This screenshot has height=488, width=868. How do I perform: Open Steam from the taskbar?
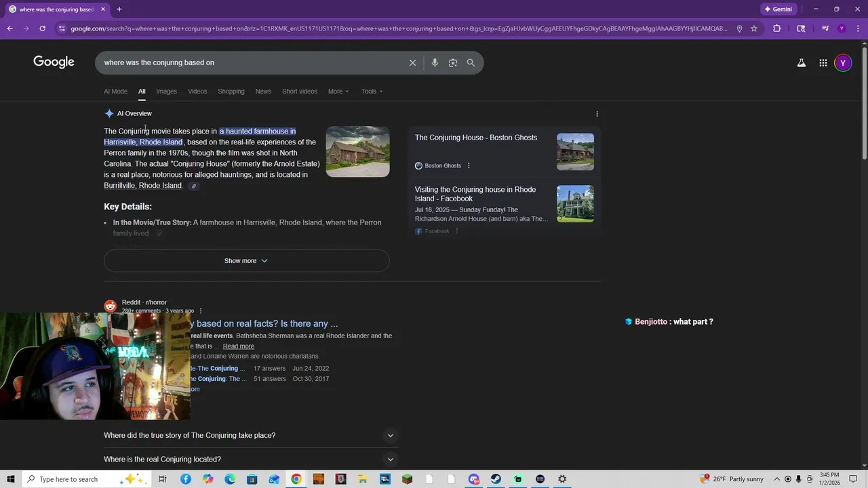tap(496, 479)
